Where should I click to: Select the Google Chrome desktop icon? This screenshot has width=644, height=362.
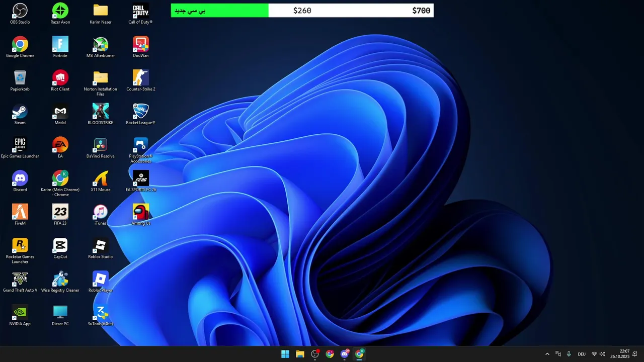point(20,47)
